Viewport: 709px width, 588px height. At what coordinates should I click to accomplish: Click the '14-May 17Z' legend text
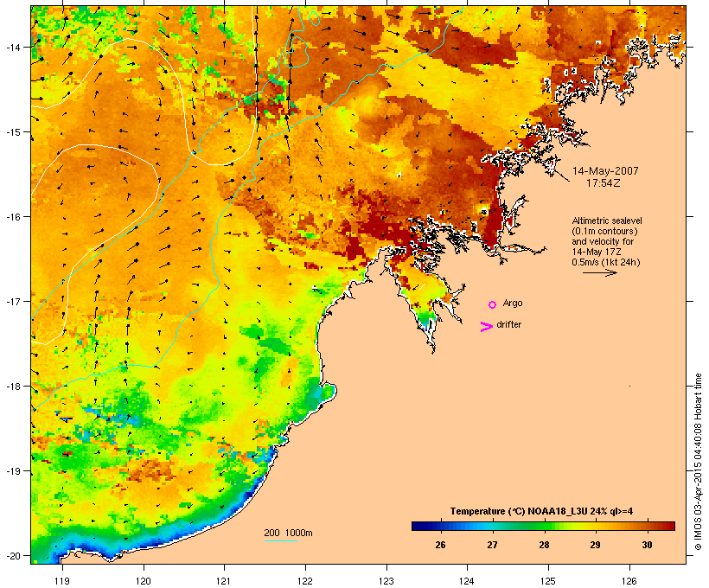(x=596, y=252)
